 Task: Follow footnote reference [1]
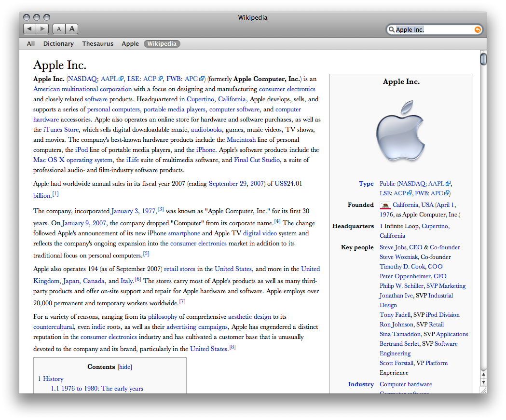(55, 195)
